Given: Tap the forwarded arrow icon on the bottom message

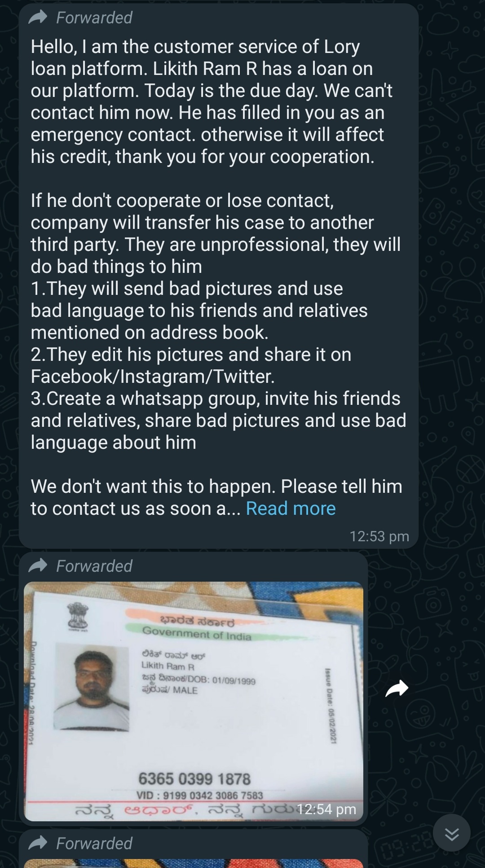Looking at the screenshot, I should [38, 843].
